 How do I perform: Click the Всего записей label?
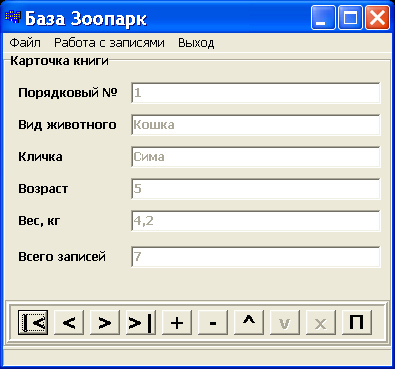pos(62,257)
